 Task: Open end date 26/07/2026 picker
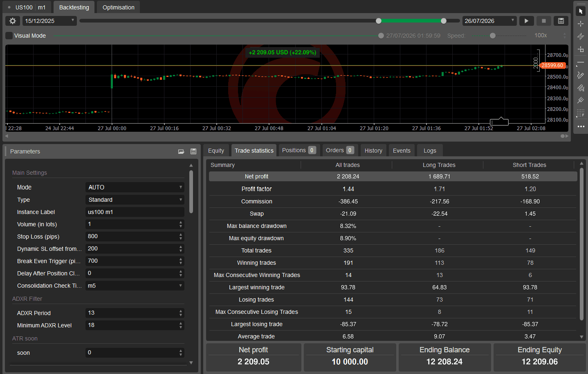click(x=489, y=21)
